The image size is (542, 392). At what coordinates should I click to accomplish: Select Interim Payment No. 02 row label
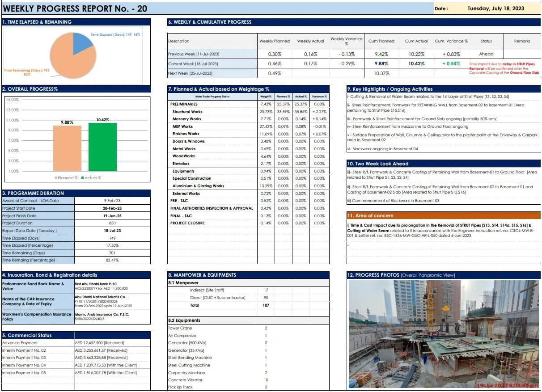point(38,350)
